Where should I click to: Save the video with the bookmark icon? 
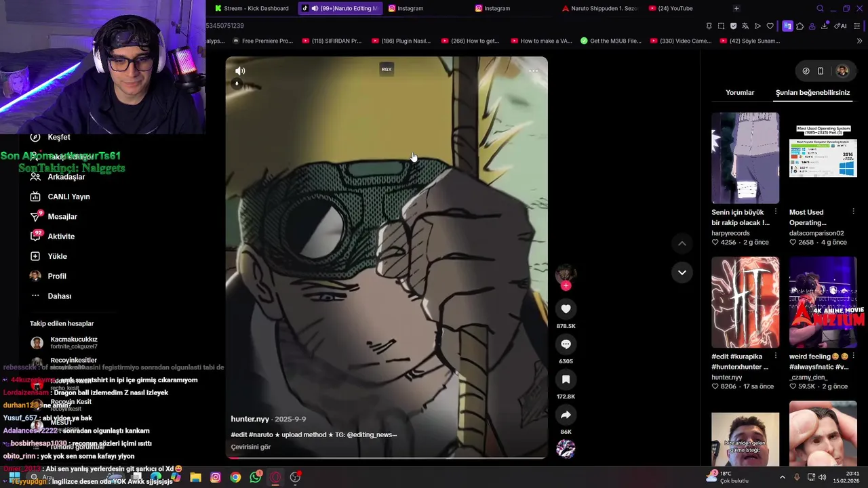(566, 380)
